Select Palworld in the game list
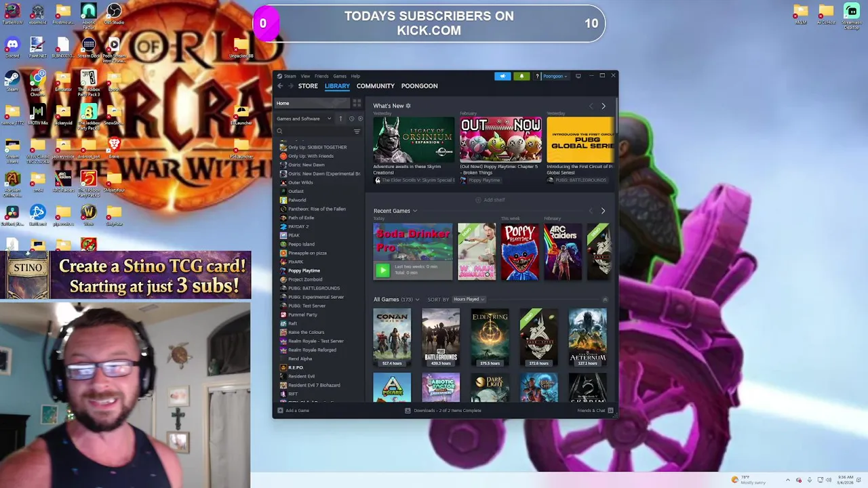 pyautogui.click(x=297, y=200)
